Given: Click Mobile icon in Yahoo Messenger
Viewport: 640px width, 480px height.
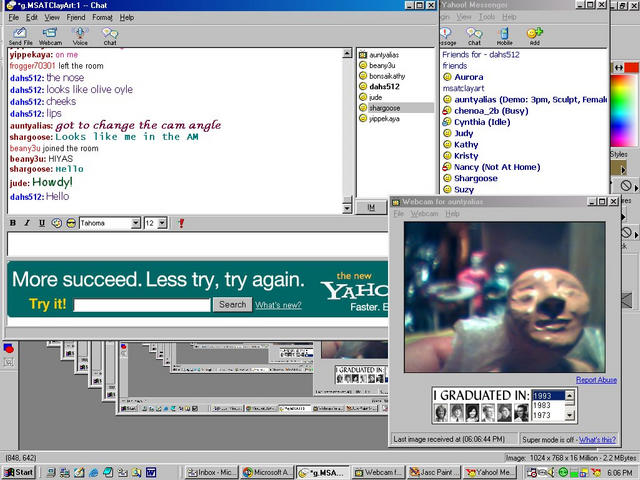Looking at the screenshot, I should [504, 36].
